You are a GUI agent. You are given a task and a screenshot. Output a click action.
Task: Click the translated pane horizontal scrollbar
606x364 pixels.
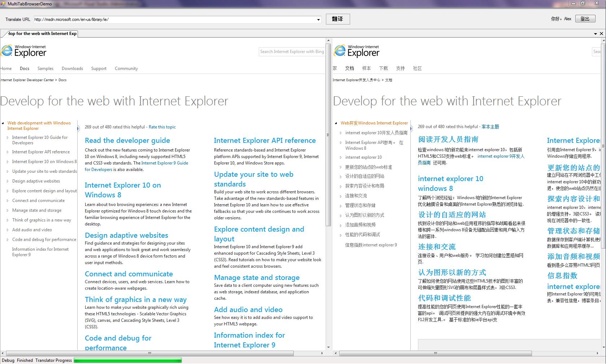[x=435, y=353]
